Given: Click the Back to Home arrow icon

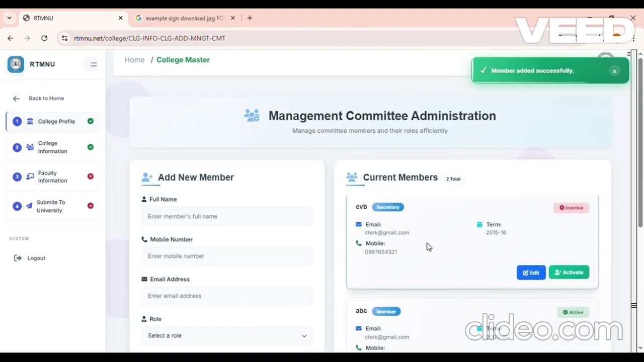Looking at the screenshot, I should pos(16,99).
